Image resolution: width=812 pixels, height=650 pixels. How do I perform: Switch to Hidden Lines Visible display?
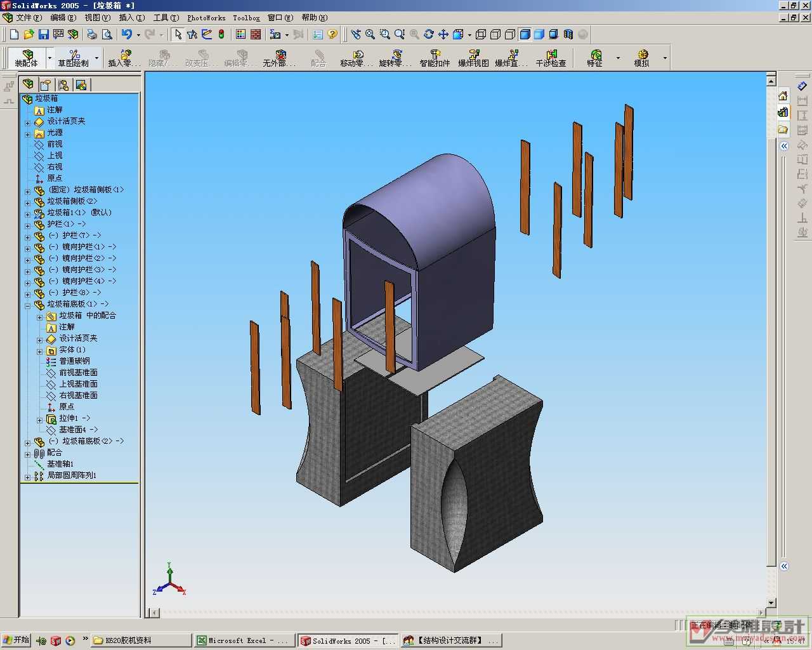[x=495, y=34]
